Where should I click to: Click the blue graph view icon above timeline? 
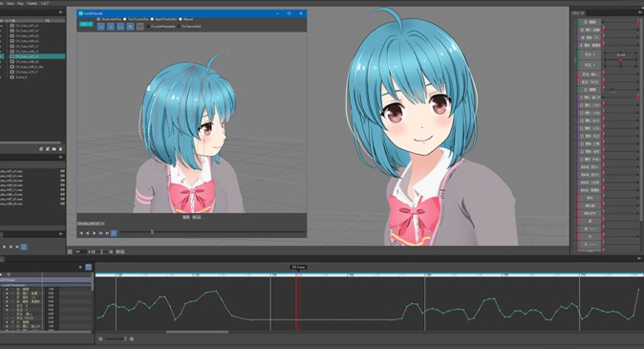[x=88, y=267]
